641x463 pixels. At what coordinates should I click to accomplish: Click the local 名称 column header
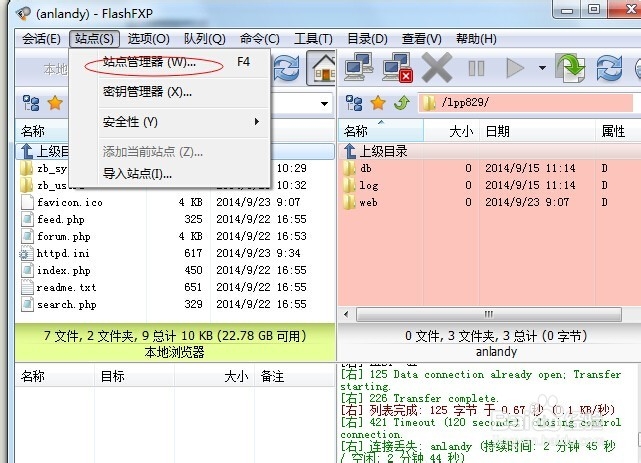click(x=42, y=131)
